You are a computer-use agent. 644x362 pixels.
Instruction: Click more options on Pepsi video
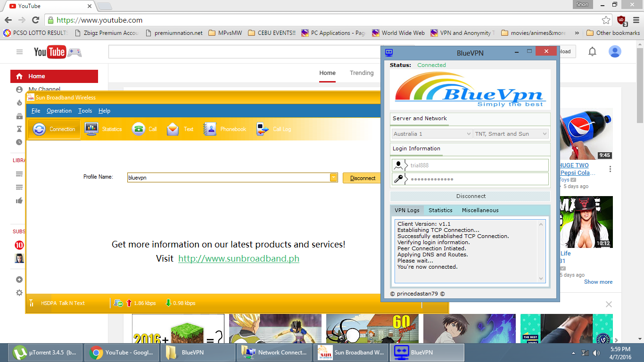[x=610, y=169]
